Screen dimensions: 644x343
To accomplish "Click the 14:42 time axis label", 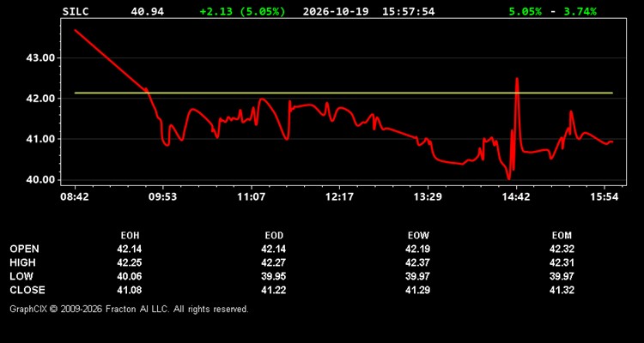I will click(516, 197).
